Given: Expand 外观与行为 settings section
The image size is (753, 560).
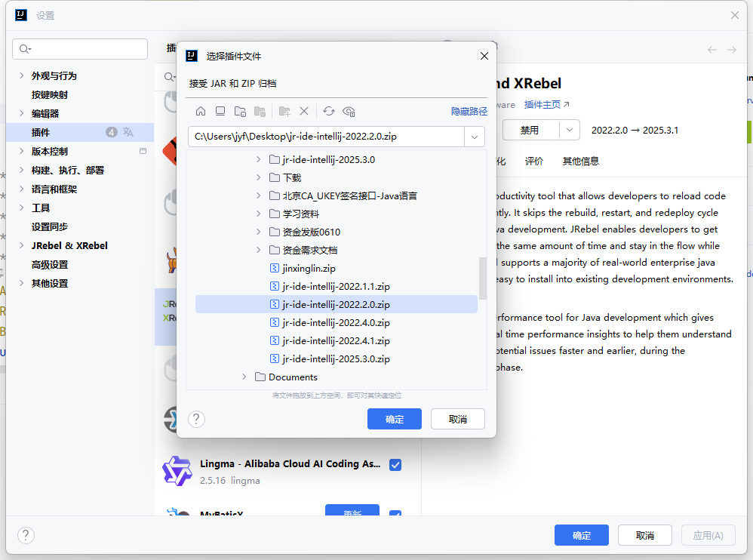Looking at the screenshot, I should click(x=21, y=75).
